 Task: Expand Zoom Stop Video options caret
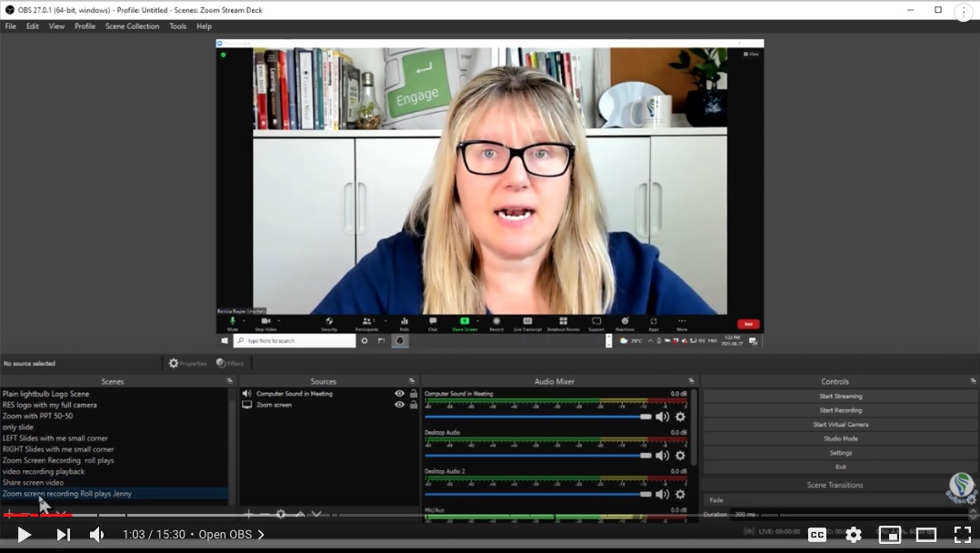click(279, 321)
